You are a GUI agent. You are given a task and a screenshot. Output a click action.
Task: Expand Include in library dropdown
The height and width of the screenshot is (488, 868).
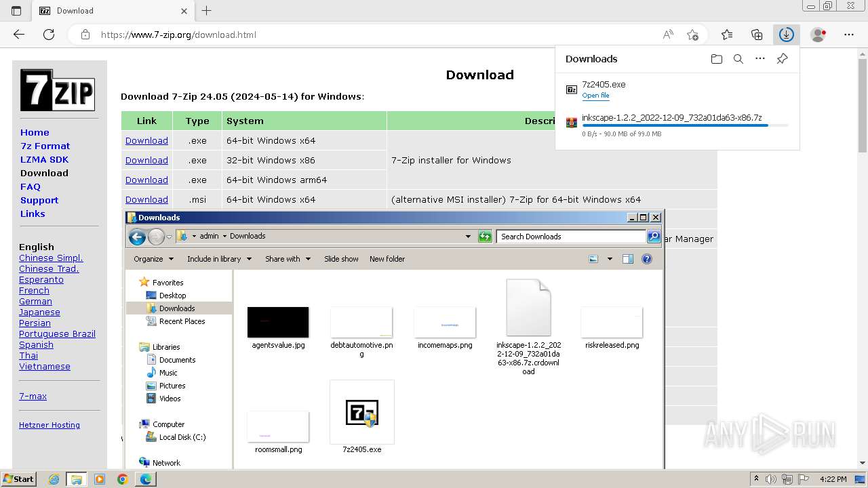219,259
